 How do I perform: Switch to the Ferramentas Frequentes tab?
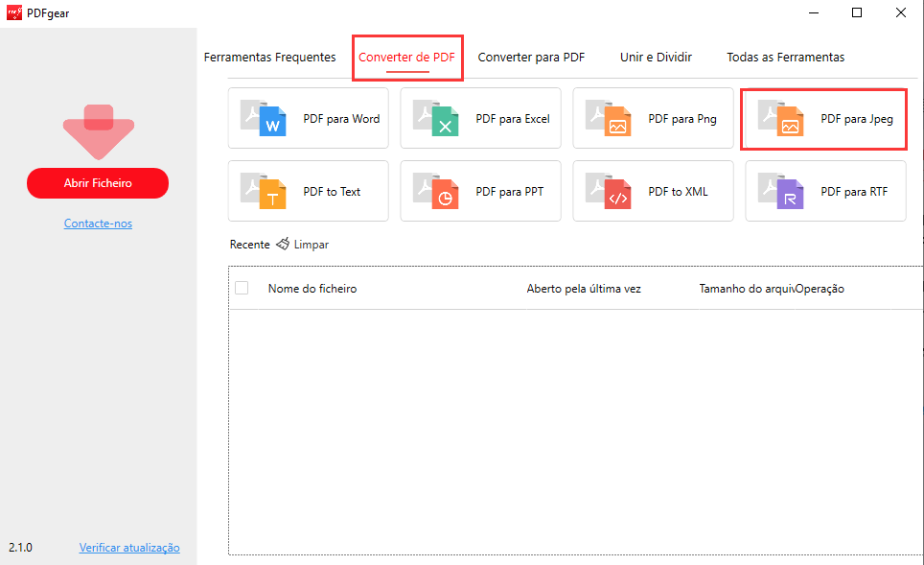click(x=269, y=57)
